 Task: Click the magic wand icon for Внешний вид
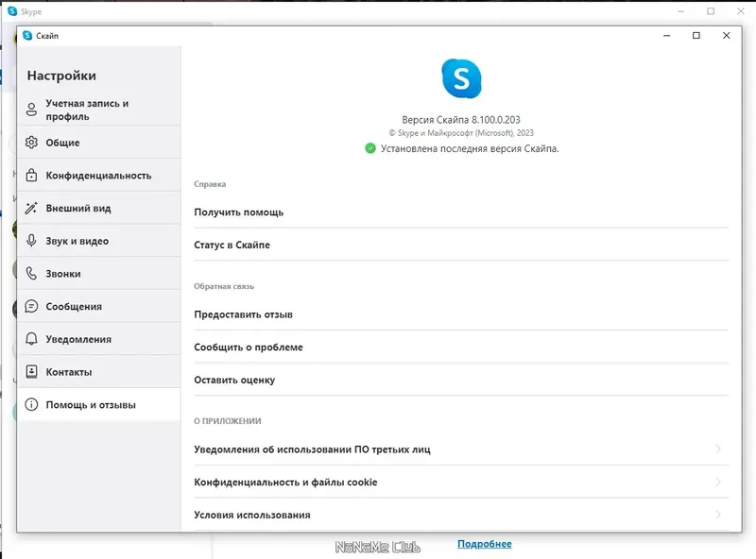(31, 208)
